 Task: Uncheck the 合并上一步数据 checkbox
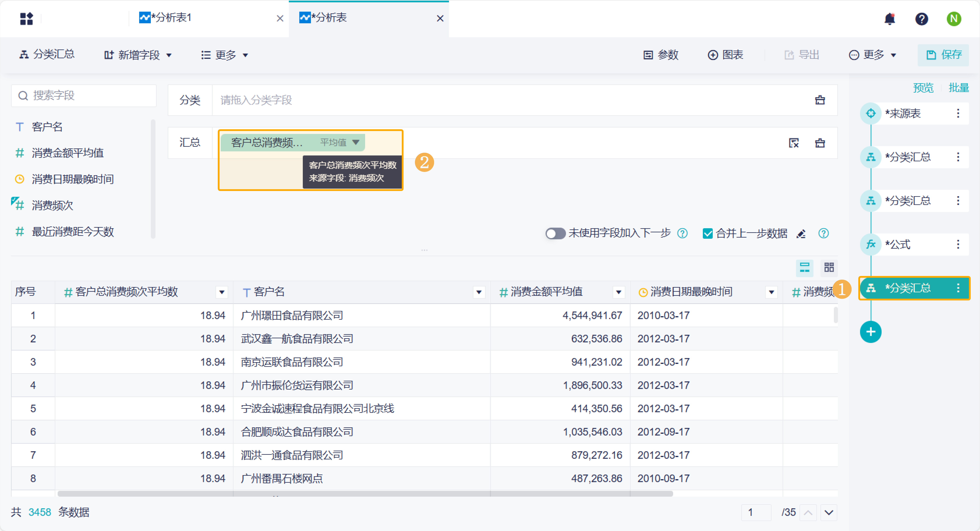tap(707, 233)
